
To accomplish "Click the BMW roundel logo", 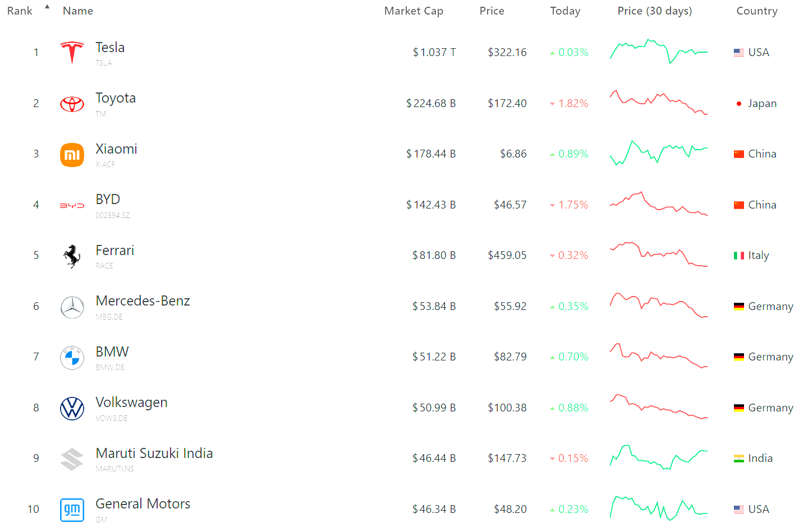I will [72, 358].
